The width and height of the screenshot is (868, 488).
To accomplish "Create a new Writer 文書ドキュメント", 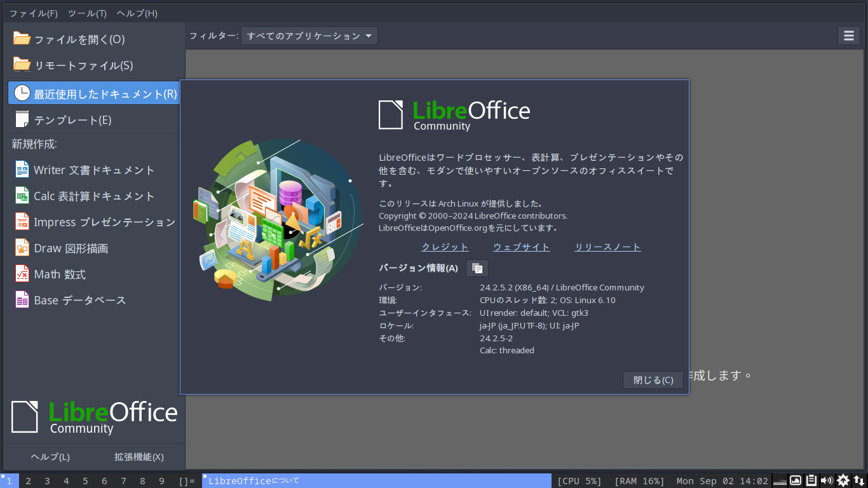I will click(x=95, y=170).
